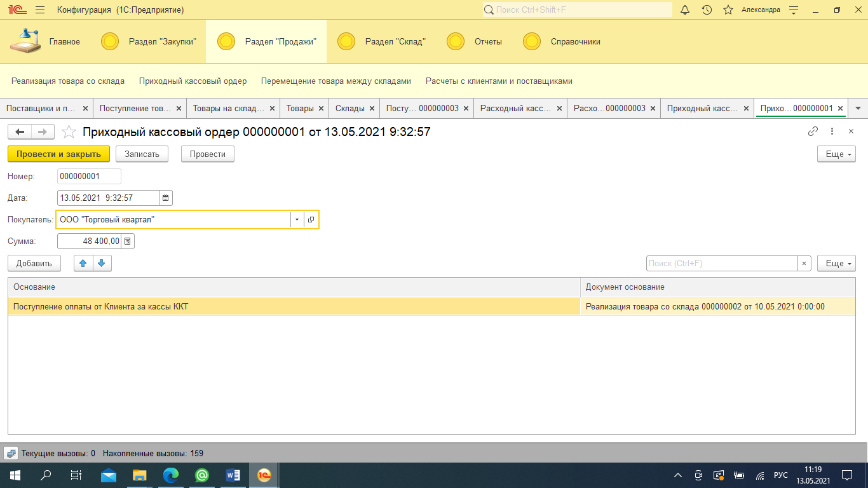Expand the open tabs list arrow
Image resolution: width=868 pixels, height=488 pixels.
tap(858, 108)
